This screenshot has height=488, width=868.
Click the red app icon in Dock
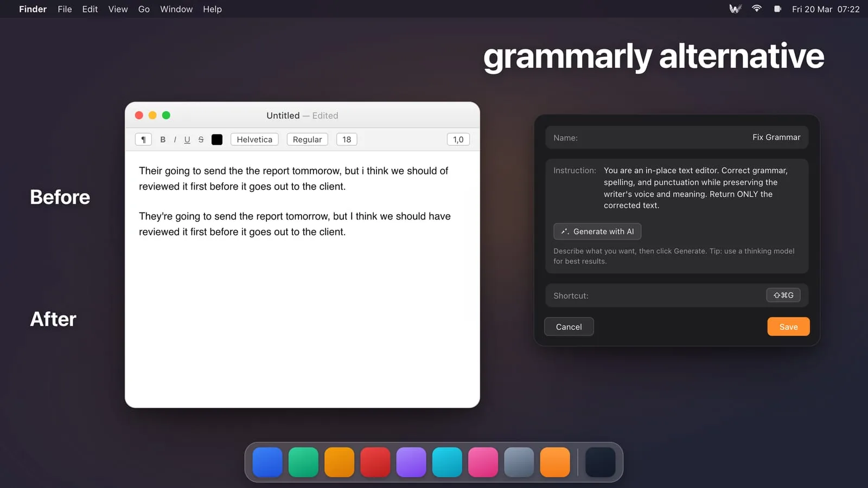coord(375,462)
